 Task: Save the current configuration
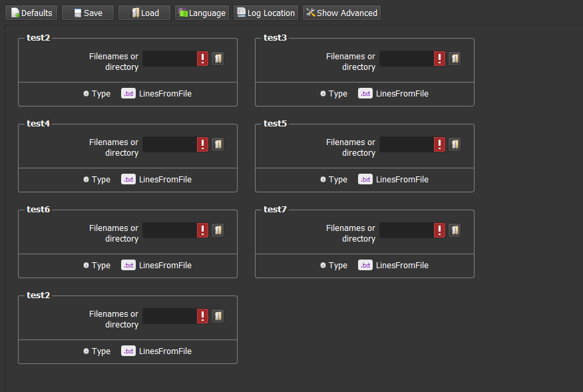pyautogui.click(x=88, y=13)
